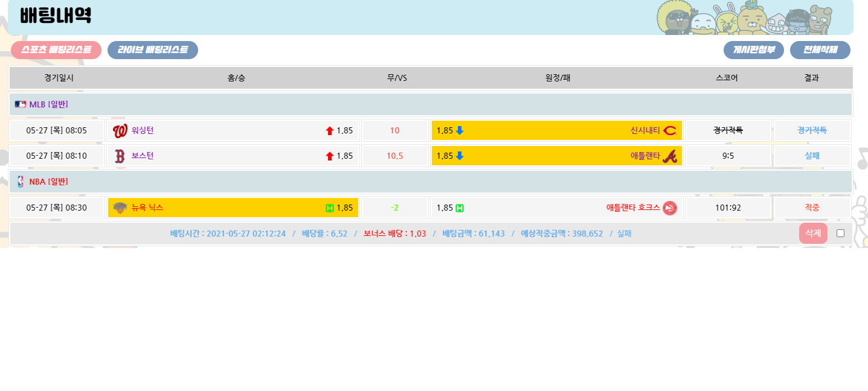Switch to 라이브 배팅리스트 tab

pyautogui.click(x=152, y=50)
